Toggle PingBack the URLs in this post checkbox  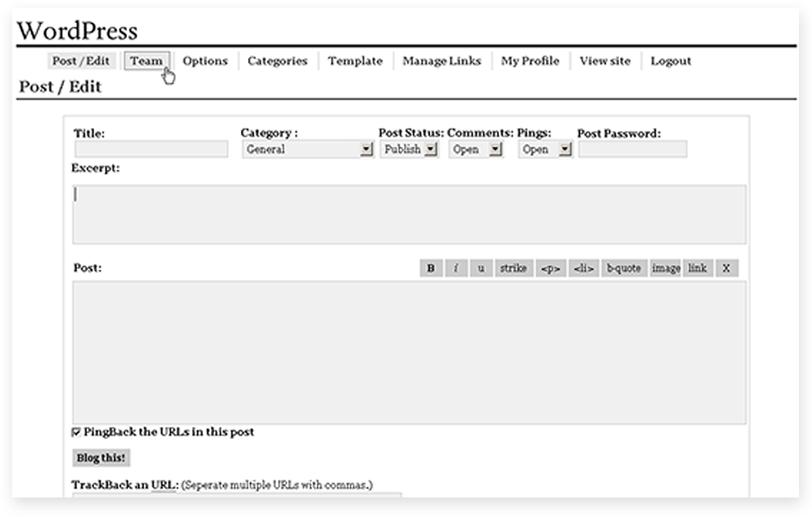click(x=76, y=432)
